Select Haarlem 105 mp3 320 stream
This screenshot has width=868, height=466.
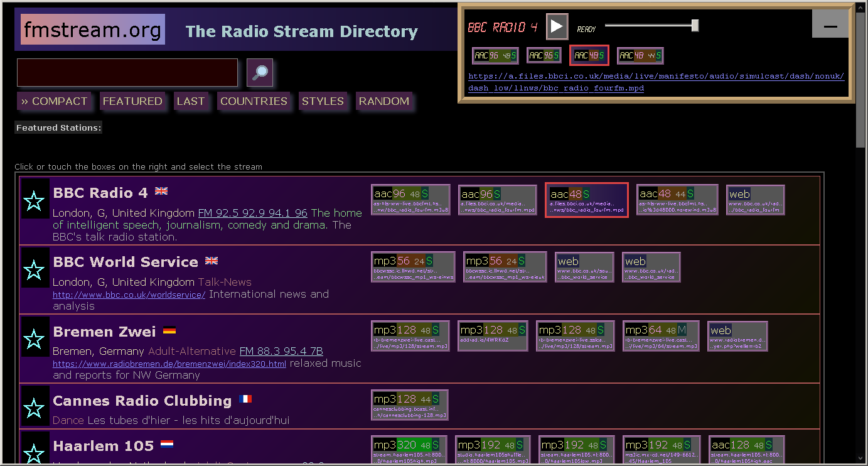(410, 450)
